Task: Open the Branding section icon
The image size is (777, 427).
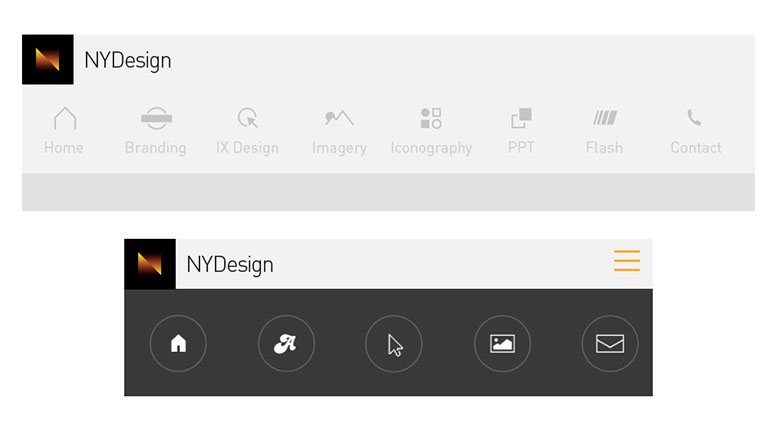Action: click(156, 119)
